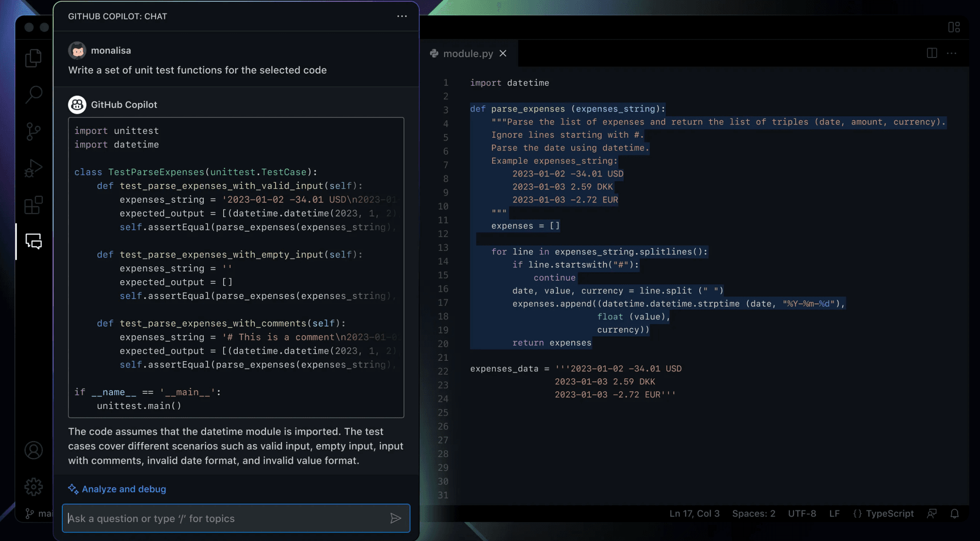Click 'class TestParseExpenses' line in chat code
Viewport: 980px width, 541px height.
point(195,172)
